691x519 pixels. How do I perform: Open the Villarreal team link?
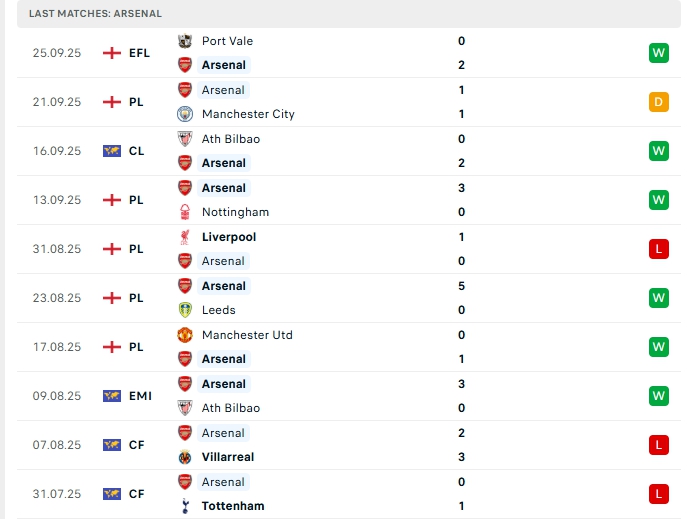pos(228,457)
